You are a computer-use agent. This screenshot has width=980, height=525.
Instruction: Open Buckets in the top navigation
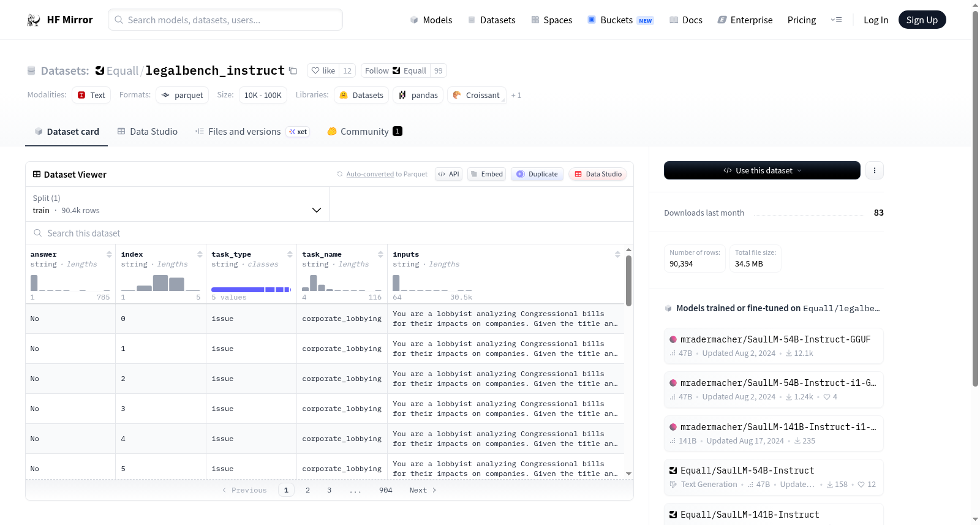(620, 20)
